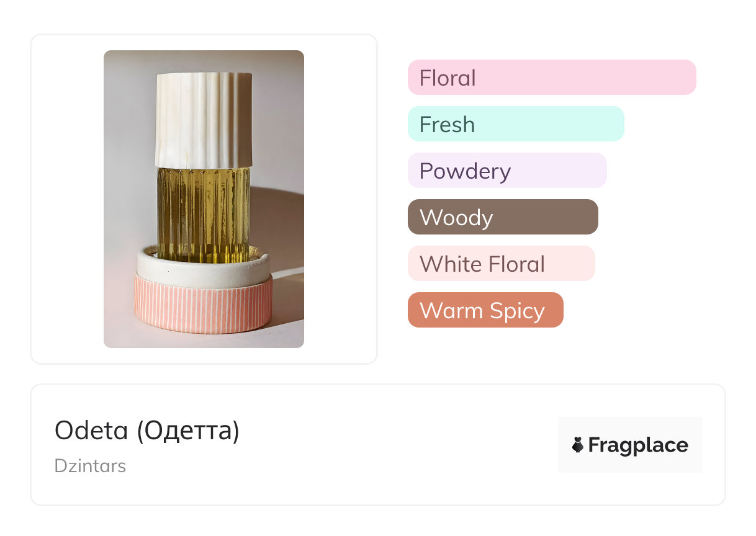Viewport: 756px width, 536px height.
Task: Open the Odeta perfume bottle photo
Action: [204, 199]
